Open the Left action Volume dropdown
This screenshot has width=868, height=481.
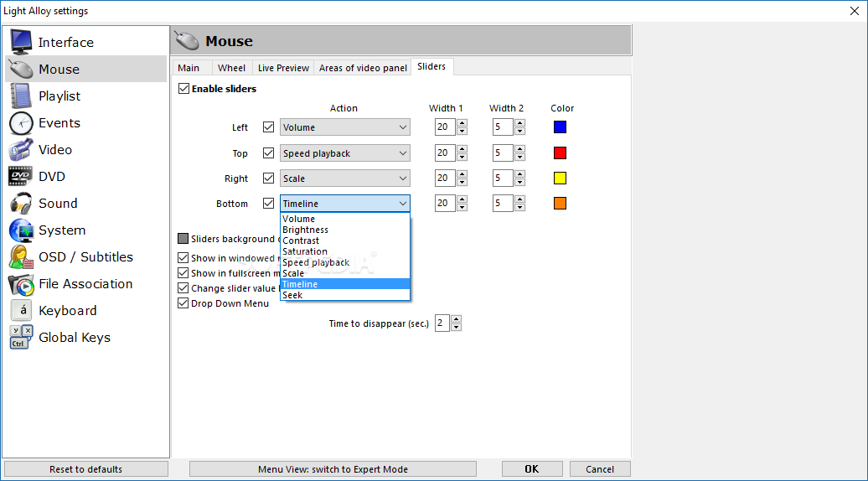[x=345, y=127]
